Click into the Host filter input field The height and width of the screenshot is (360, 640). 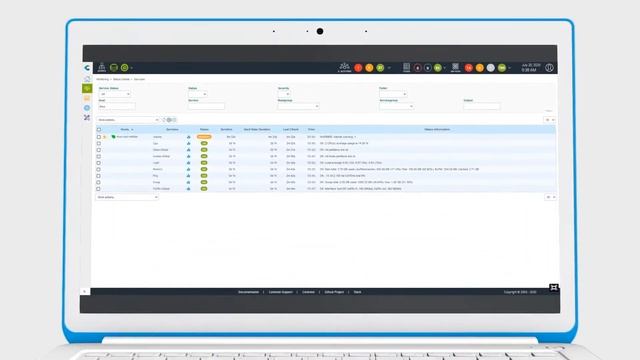click(117, 107)
